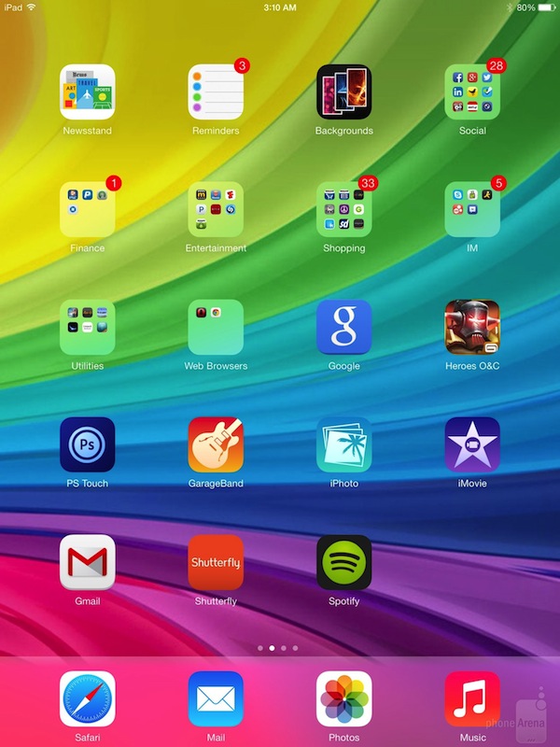Tap the Social folder badge showing 28

pyautogui.click(x=497, y=65)
